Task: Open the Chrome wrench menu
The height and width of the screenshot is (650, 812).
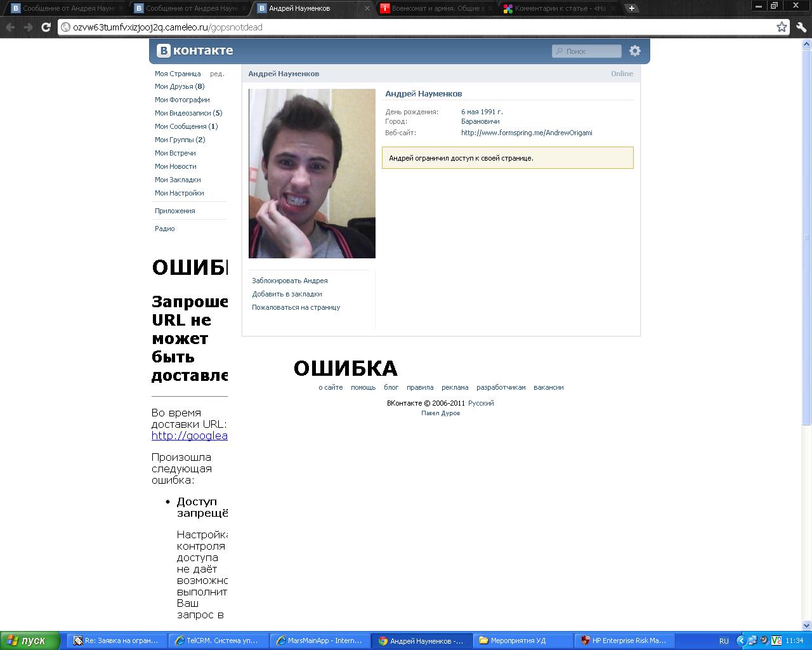Action: [801, 27]
